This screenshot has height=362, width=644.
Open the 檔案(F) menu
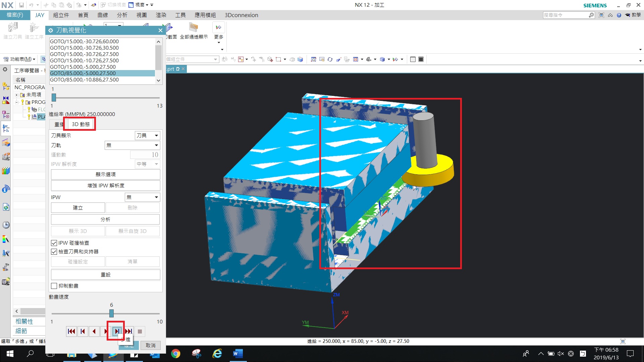(15, 15)
